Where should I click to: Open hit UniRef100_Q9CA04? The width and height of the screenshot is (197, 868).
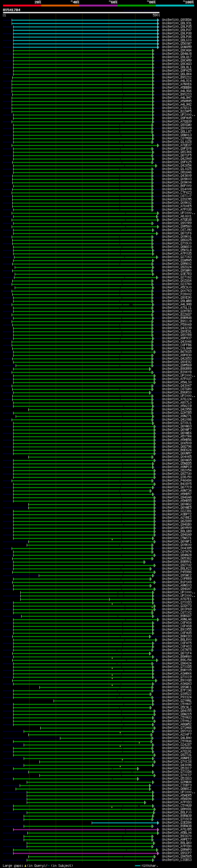point(176,50)
